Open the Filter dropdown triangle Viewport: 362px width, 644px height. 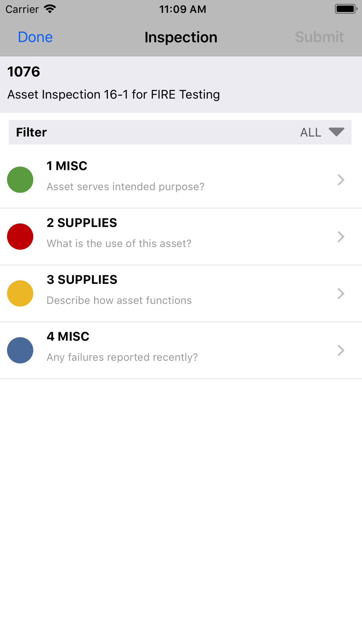[336, 132]
